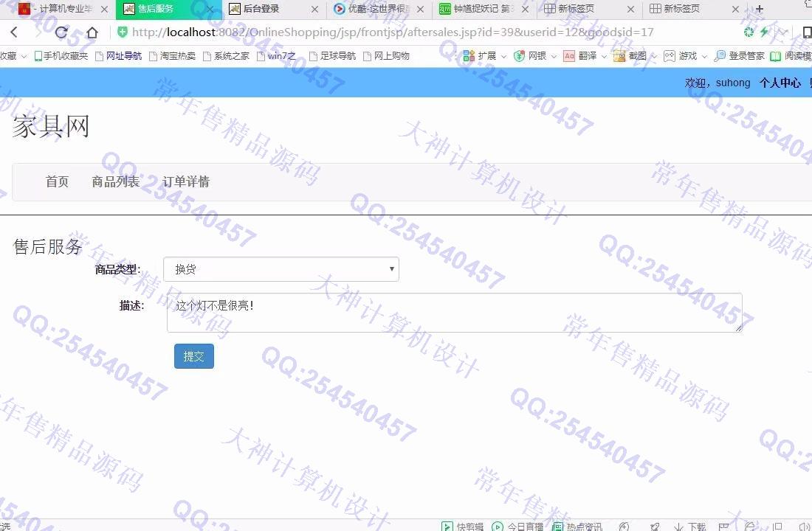Image resolution: width=812 pixels, height=531 pixels.
Task: Click the green lightning speed-mode icon
Action: tap(764, 32)
